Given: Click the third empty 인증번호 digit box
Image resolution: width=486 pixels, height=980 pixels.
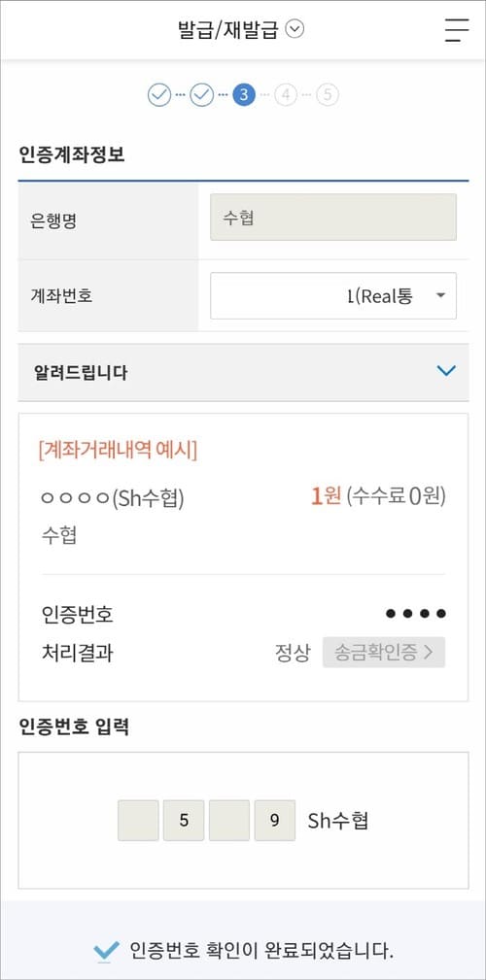Looking at the screenshot, I should (x=229, y=820).
